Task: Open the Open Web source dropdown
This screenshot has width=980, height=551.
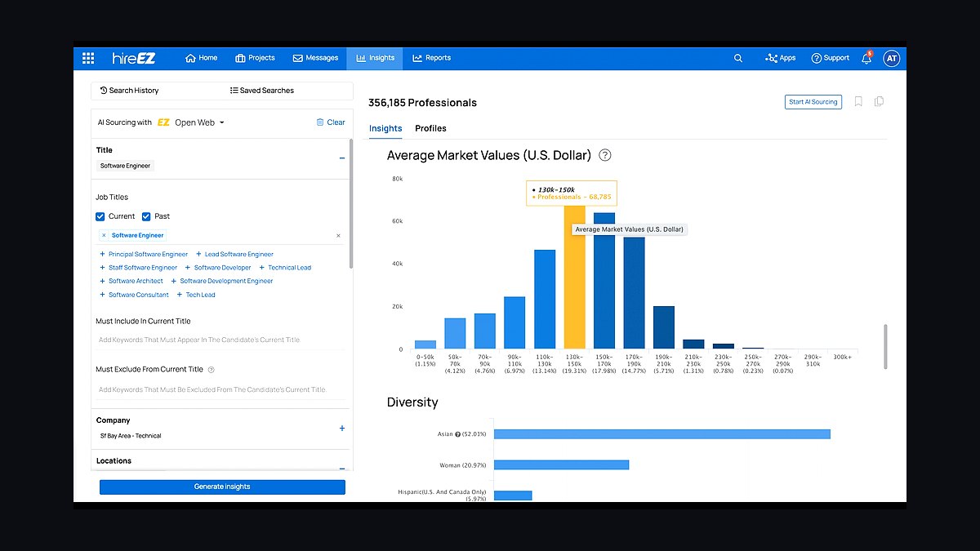Action: coord(199,122)
